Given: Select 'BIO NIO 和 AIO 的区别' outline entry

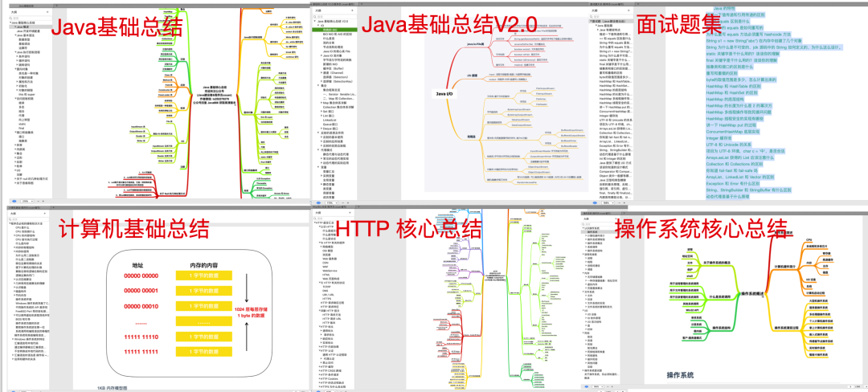Looking at the screenshot, I should [x=337, y=34].
